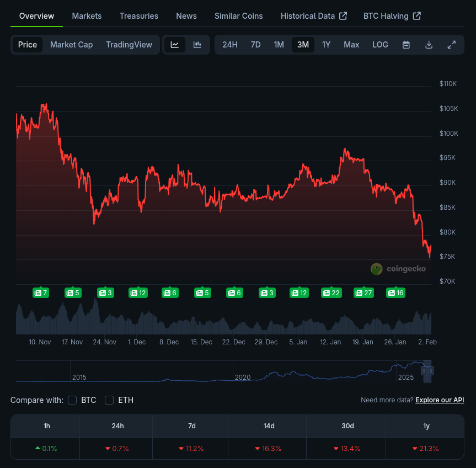Open the calendar date range picker
This screenshot has width=476, height=468.
tap(406, 45)
